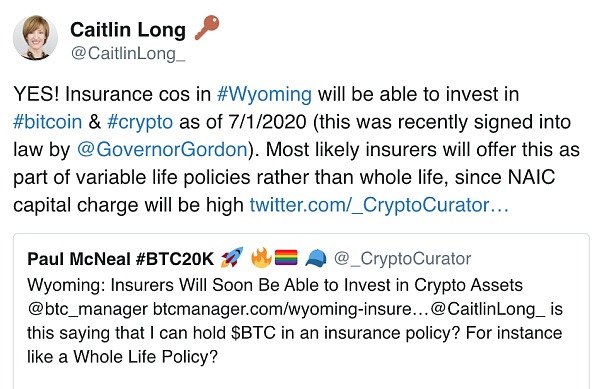Screen dimensions: 600x389
Task: Open the quoted tweet headline about Wyoming insurers
Action: point(275,285)
